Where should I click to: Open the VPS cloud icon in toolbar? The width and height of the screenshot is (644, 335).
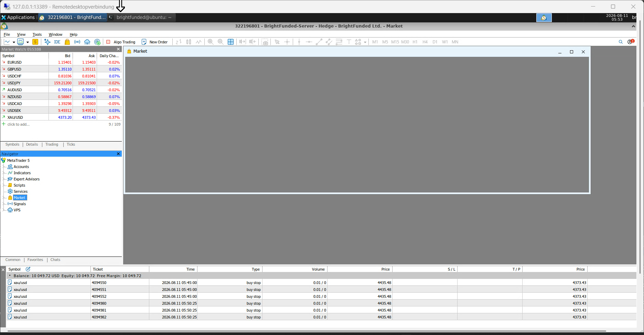(x=87, y=42)
